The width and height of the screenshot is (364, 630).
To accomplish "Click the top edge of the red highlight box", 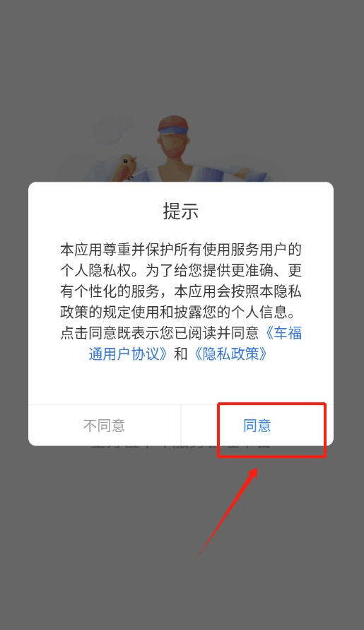I will [x=271, y=404].
